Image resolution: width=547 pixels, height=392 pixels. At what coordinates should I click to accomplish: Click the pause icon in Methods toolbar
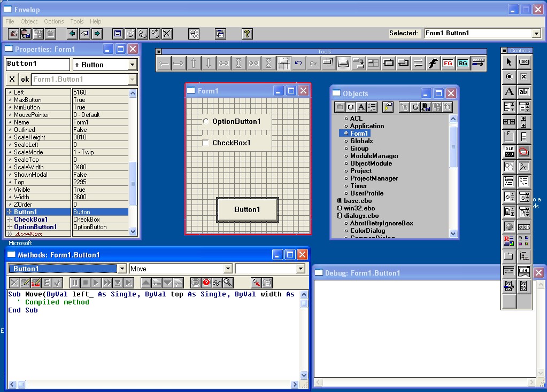click(75, 283)
